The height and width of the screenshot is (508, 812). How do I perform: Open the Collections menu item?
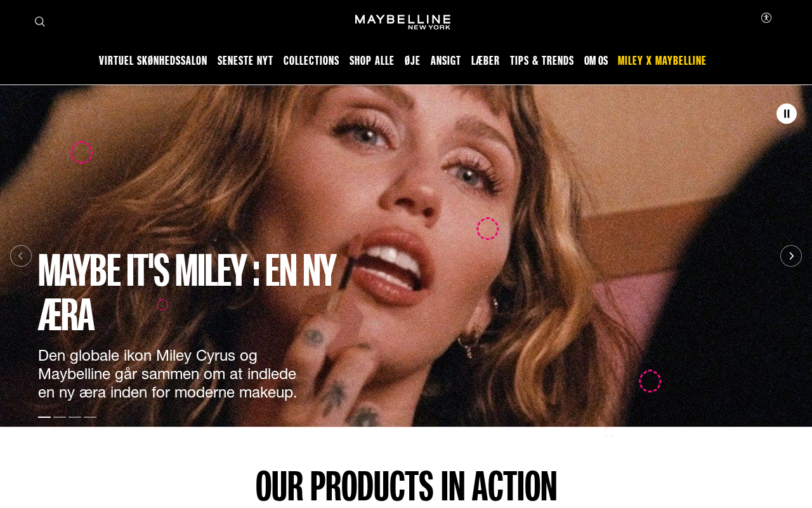click(x=311, y=61)
